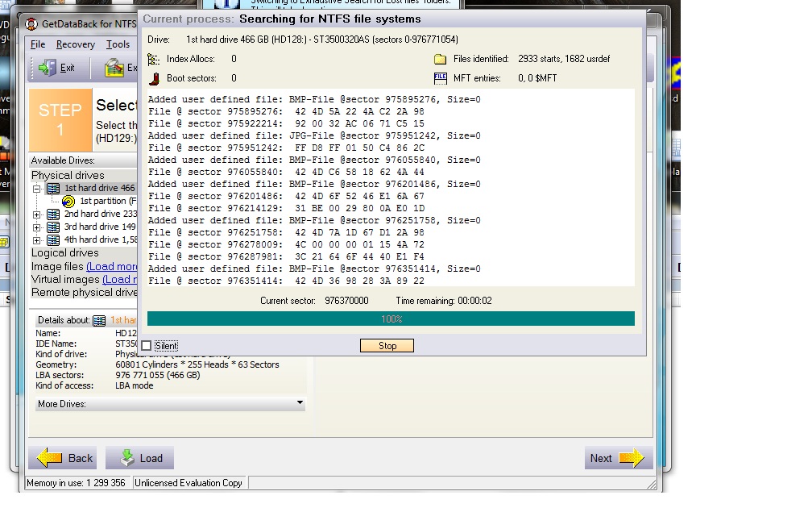Click the Files identified folder icon
Image resolution: width=812 pixels, height=508 pixels.
[440, 59]
